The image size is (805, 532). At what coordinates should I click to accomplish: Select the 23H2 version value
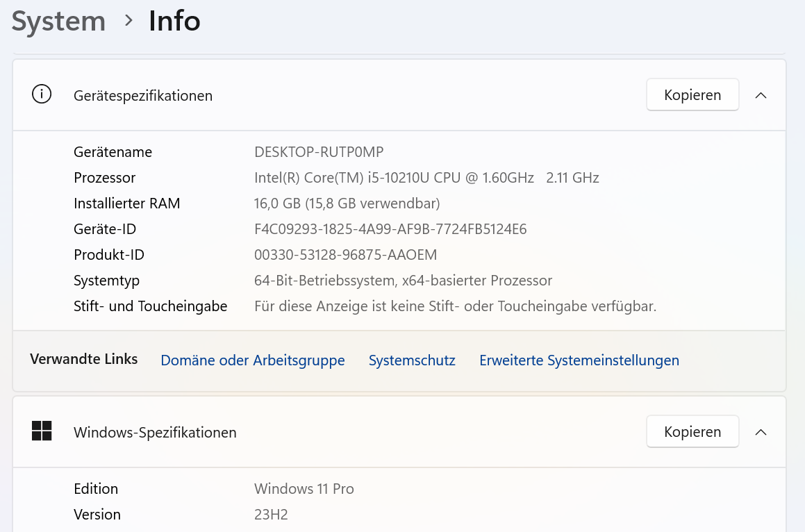tap(271, 515)
